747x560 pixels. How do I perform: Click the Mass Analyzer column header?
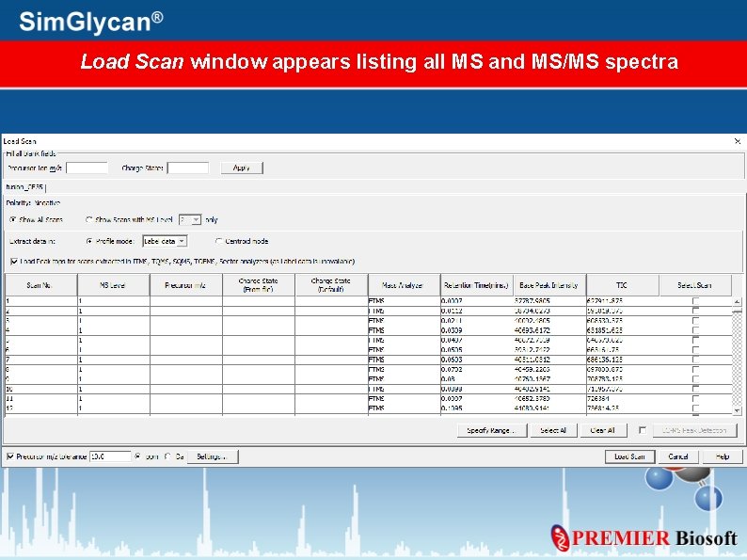tap(404, 285)
